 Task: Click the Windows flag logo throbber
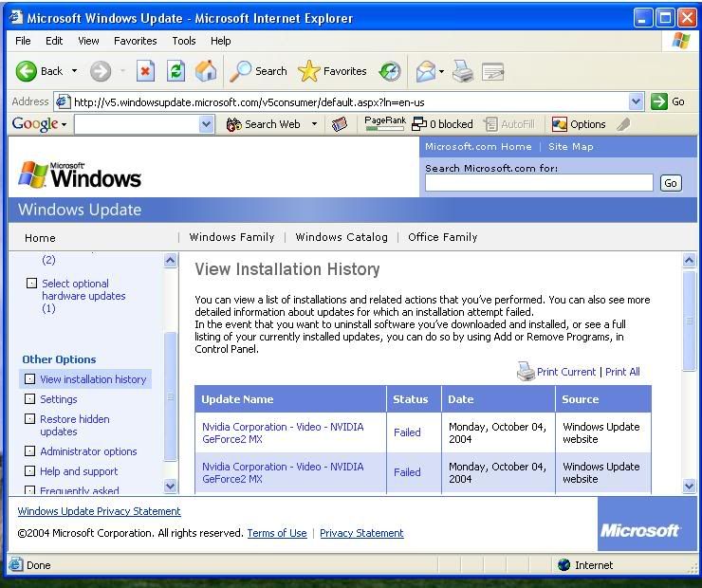click(680, 41)
